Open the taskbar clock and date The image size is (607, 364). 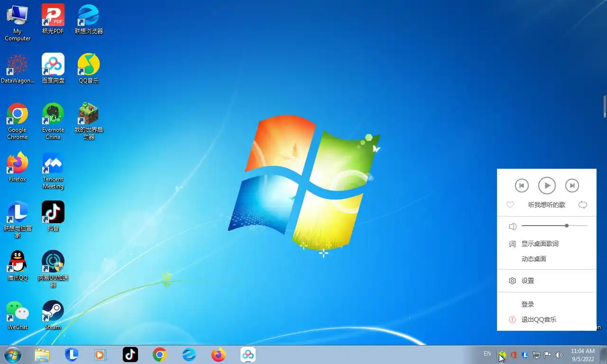click(x=583, y=355)
